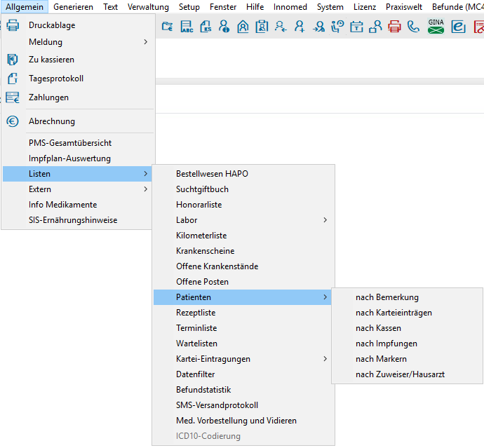Open Offene Krankenstände list
Viewport: 484px width, 448px height.
coord(243,266)
